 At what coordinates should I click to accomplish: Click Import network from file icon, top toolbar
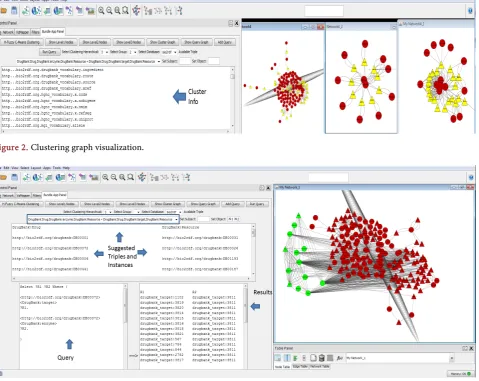click(x=26, y=11)
